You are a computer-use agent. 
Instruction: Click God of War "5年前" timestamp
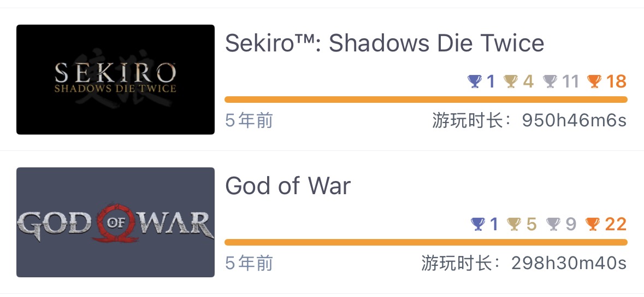coord(249,263)
